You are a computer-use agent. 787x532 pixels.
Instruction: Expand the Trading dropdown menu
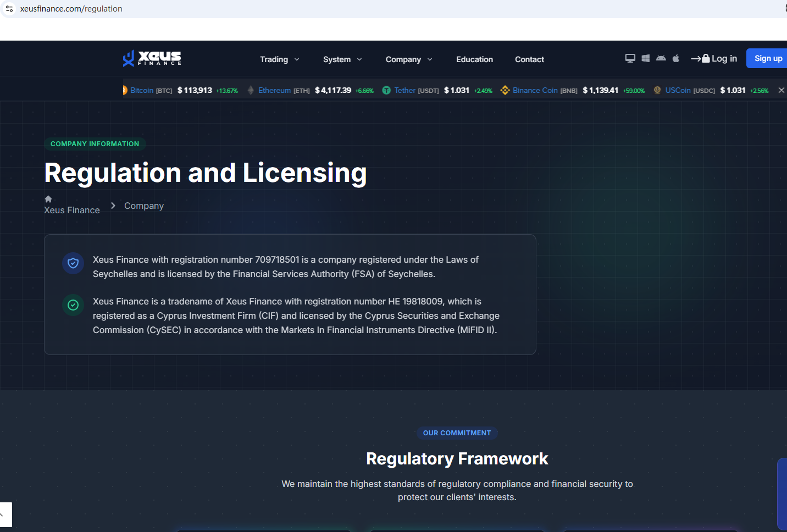279,59
